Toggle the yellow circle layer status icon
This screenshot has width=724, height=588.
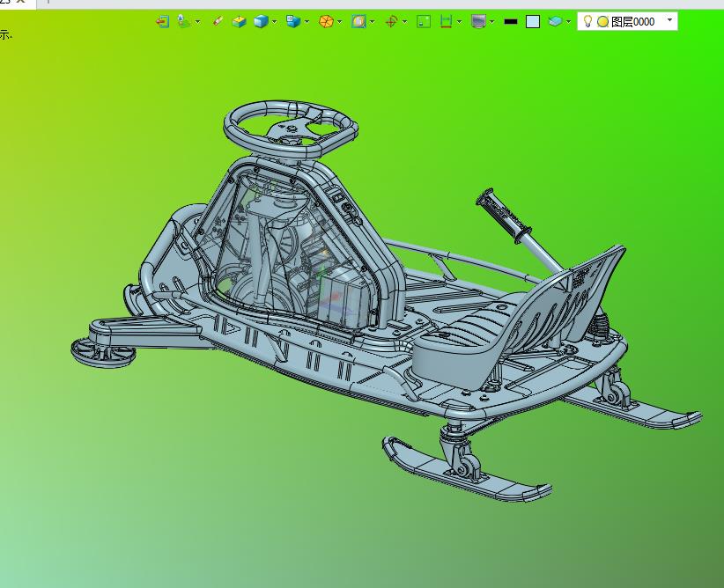click(602, 21)
